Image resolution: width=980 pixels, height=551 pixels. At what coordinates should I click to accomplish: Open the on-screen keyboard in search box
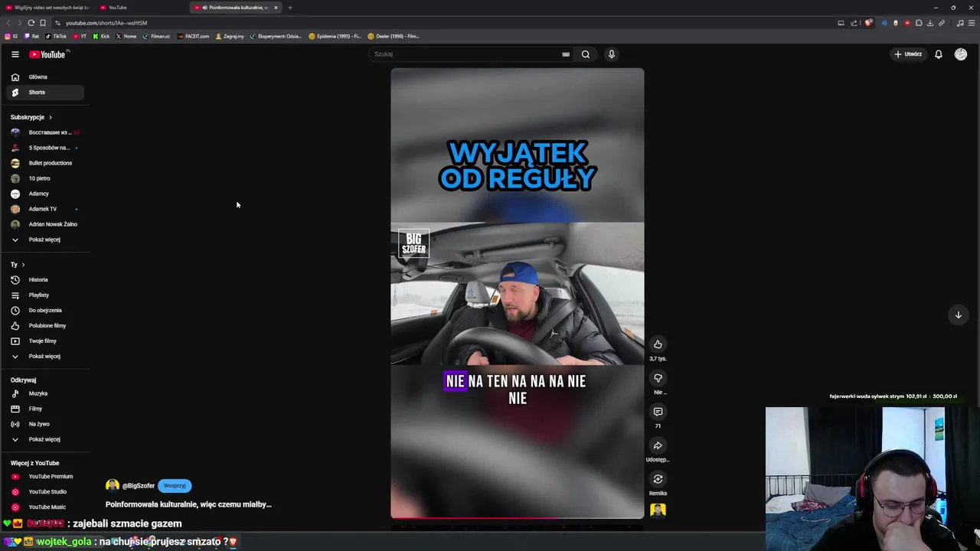(x=566, y=54)
